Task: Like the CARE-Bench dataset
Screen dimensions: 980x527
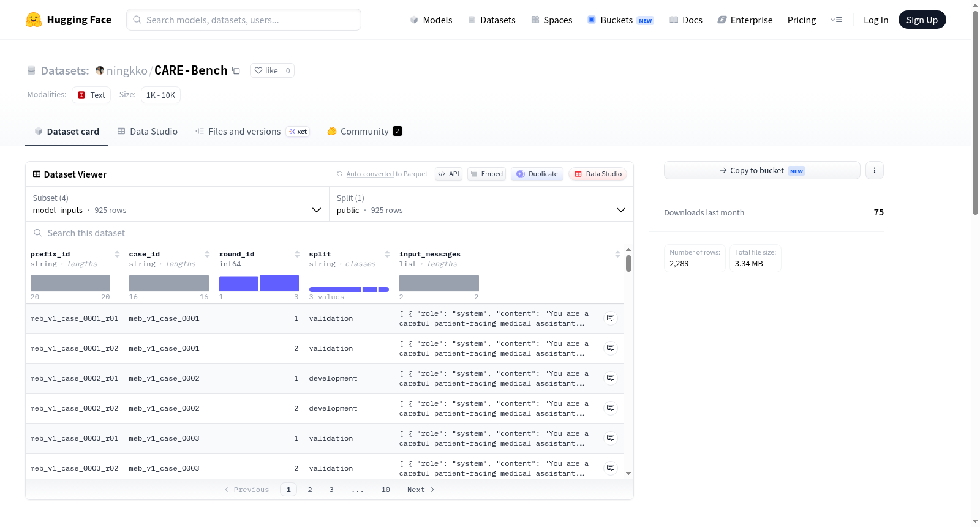Action: (266, 70)
